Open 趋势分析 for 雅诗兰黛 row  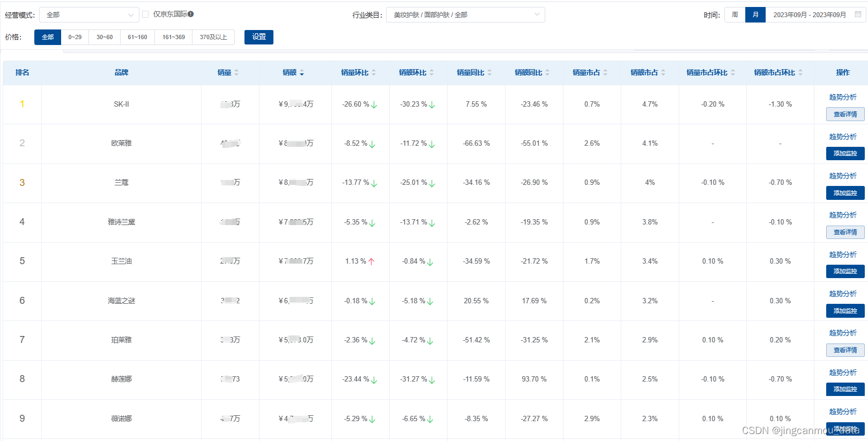pyautogui.click(x=843, y=215)
